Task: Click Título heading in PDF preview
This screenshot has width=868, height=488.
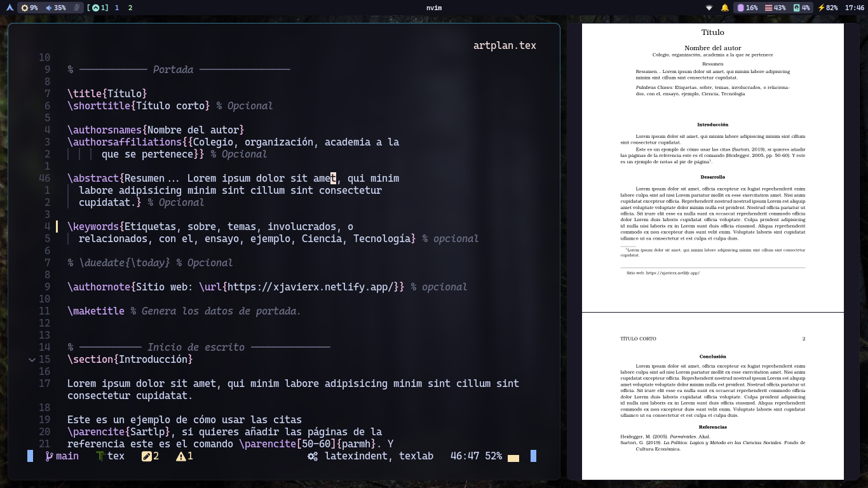Action: [712, 32]
